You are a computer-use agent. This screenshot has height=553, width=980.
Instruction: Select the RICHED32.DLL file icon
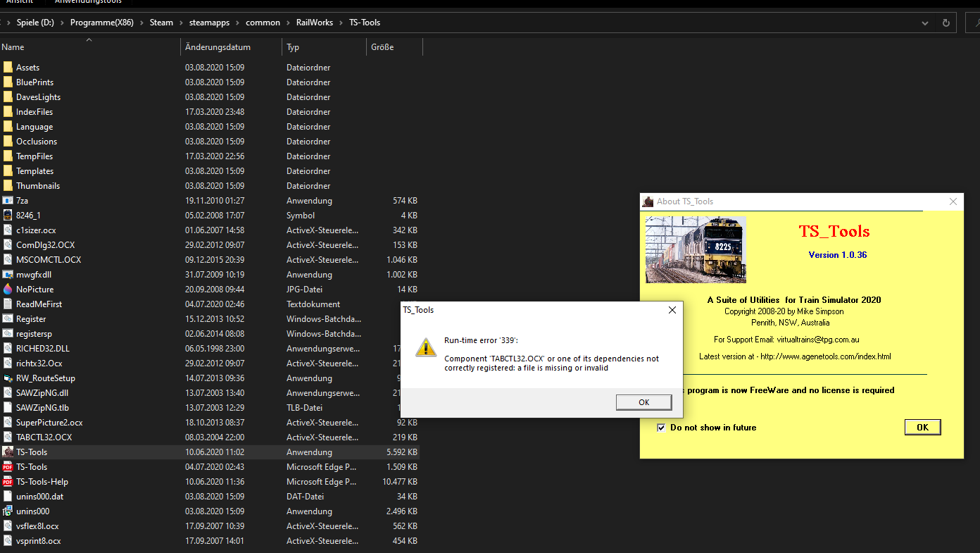(x=8, y=349)
